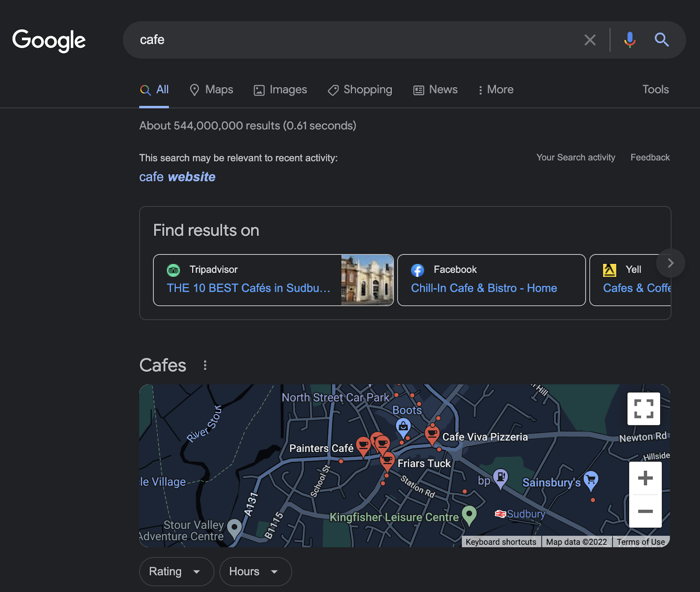Switch to the Maps tab
Image resolution: width=700 pixels, height=592 pixels.
(x=211, y=90)
